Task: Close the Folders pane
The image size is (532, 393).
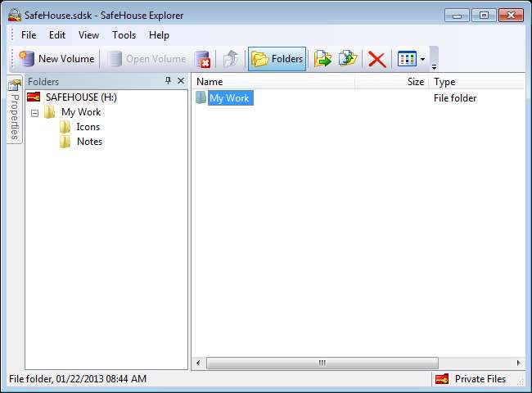Action: click(181, 80)
